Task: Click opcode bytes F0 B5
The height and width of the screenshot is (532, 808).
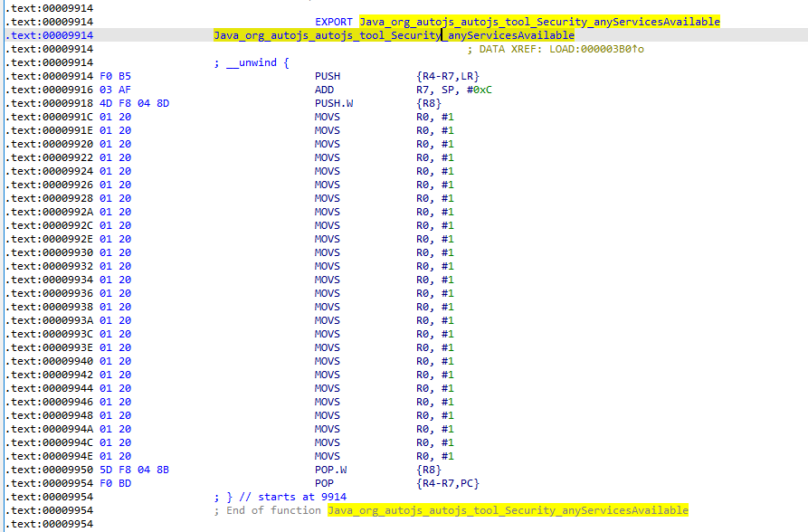Action: click(115, 76)
